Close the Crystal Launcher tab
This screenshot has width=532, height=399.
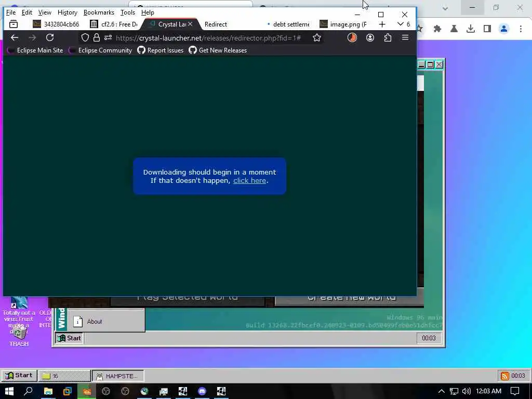(x=190, y=24)
